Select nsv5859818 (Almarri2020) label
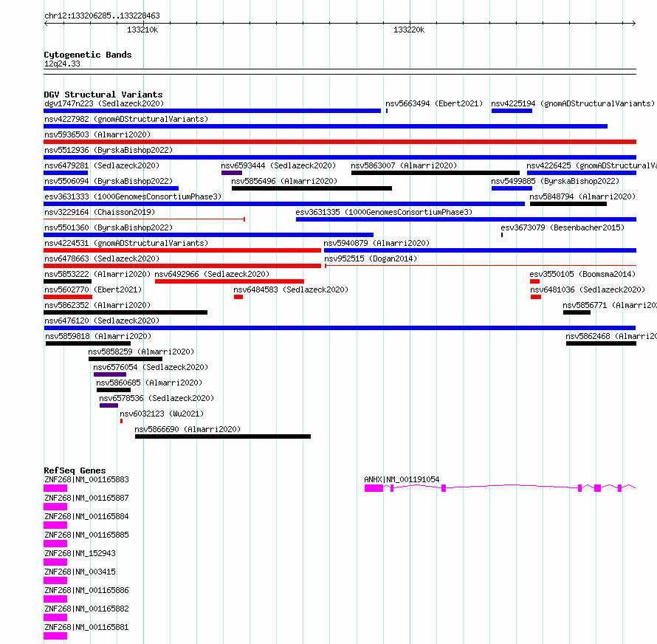The height and width of the screenshot is (644, 657). (x=98, y=336)
